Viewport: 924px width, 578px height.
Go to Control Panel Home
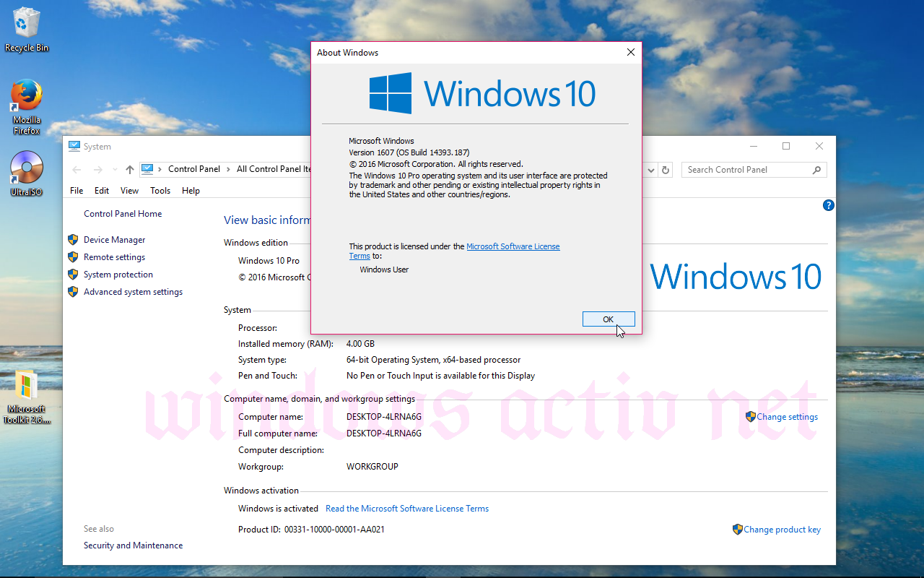[123, 214]
